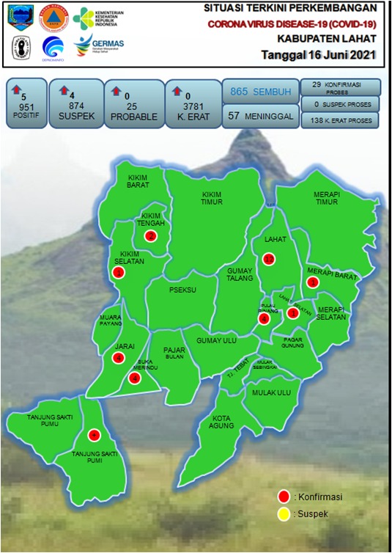Click the red marker in Merapi Barat
The width and height of the screenshot is (392, 553).
[x=313, y=282]
